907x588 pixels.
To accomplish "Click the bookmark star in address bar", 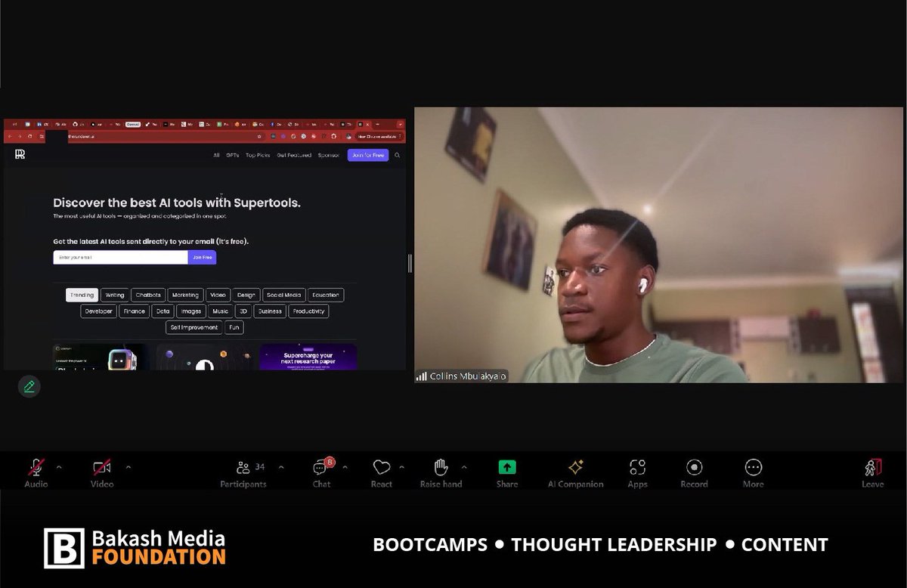I will 260,137.
